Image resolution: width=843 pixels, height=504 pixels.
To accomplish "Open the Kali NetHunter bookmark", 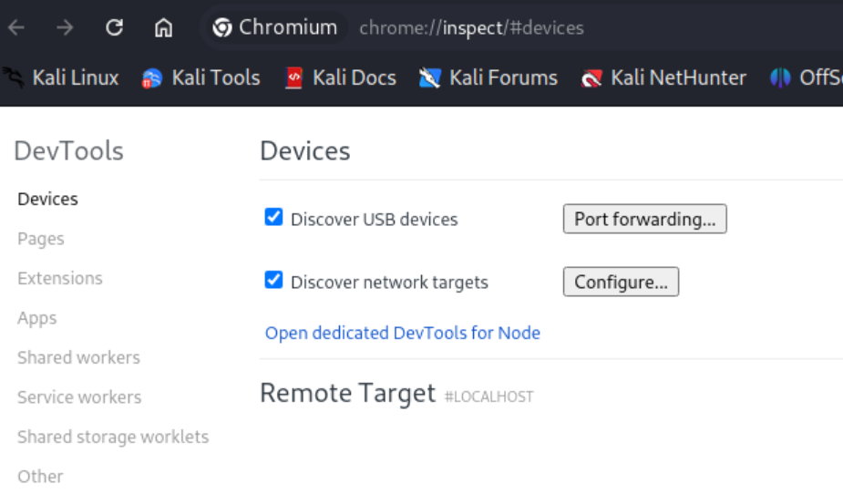I will (x=663, y=78).
